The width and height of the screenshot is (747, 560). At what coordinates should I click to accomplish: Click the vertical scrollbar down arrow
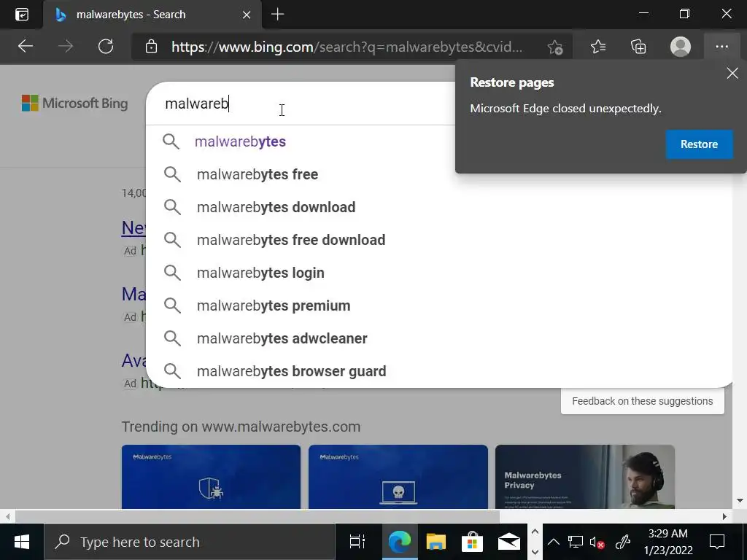tap(740, 500)
